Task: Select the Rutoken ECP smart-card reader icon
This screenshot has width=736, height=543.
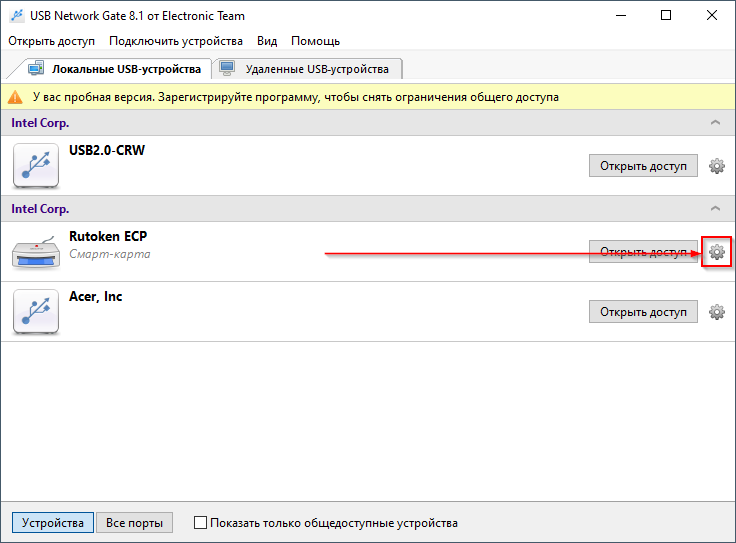Action: pos(36,252)
